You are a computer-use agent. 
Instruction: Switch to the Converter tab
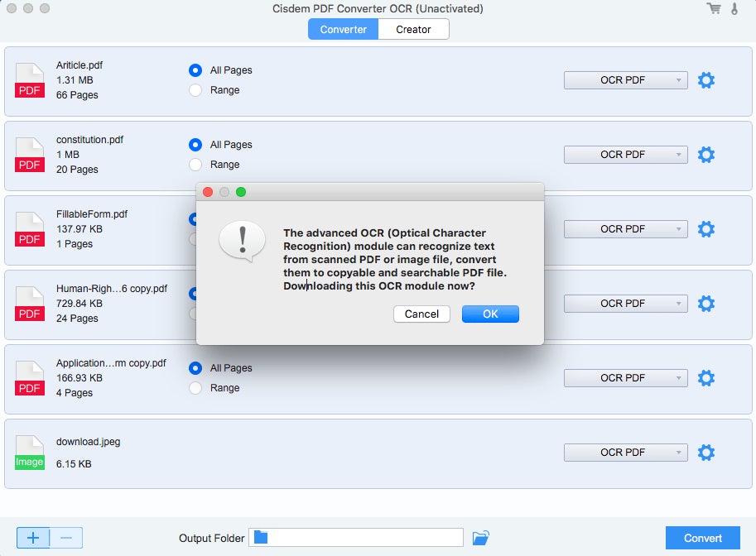coord(344,30)
